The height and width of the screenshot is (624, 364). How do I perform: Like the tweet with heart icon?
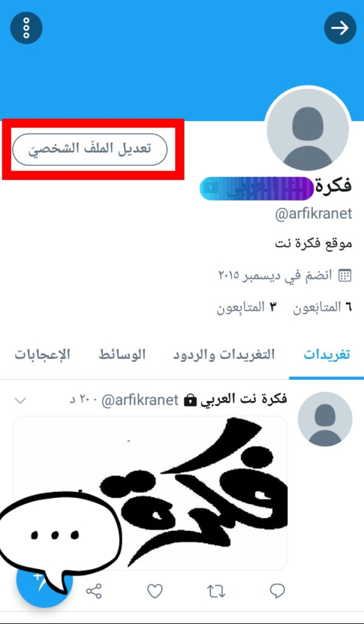(x=155, y=591)
